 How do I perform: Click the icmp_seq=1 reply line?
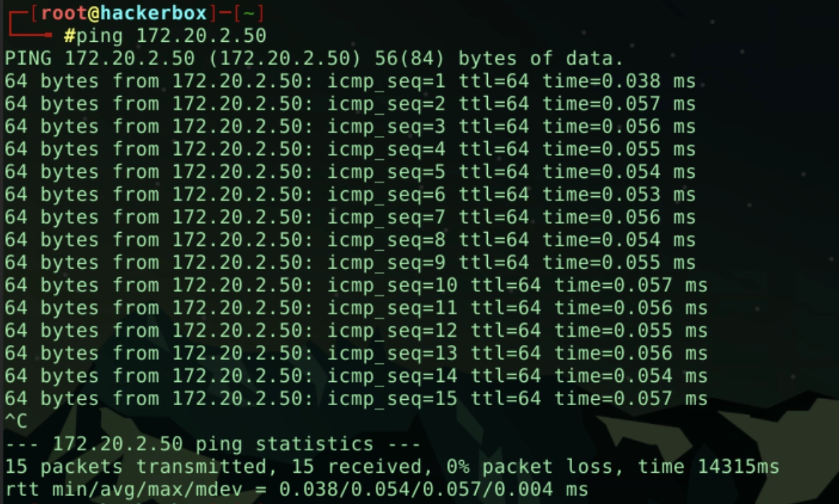350,82
